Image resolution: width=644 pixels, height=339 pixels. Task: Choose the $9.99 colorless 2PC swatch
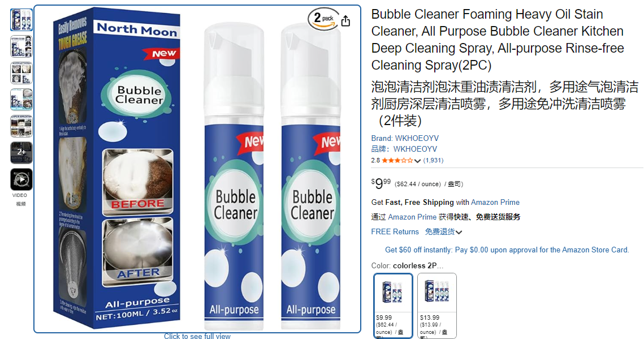(x=393, y=306)
